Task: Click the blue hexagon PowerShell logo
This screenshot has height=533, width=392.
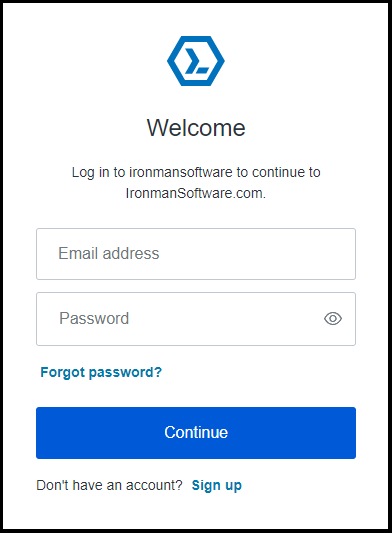Action: (196, 61)
